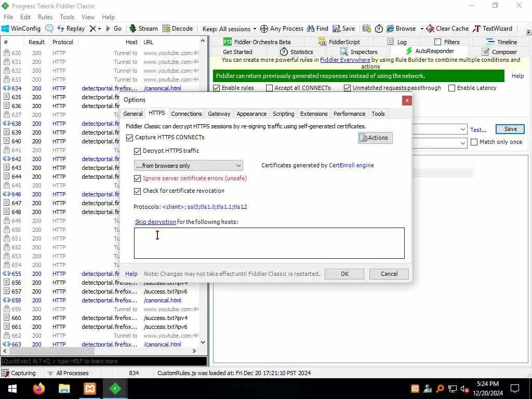Clear Cache from the toolbar

pos(447,29)
